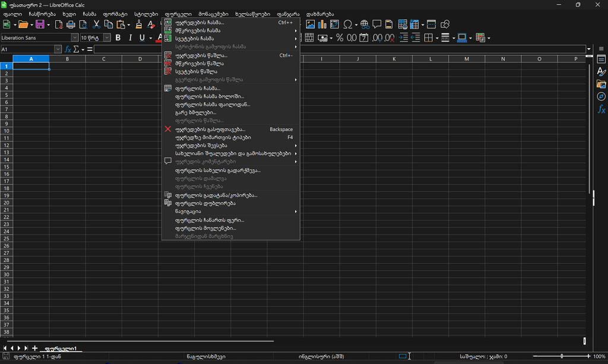
Task: Format as Percent icon
Action: click(x=340, y=37)
